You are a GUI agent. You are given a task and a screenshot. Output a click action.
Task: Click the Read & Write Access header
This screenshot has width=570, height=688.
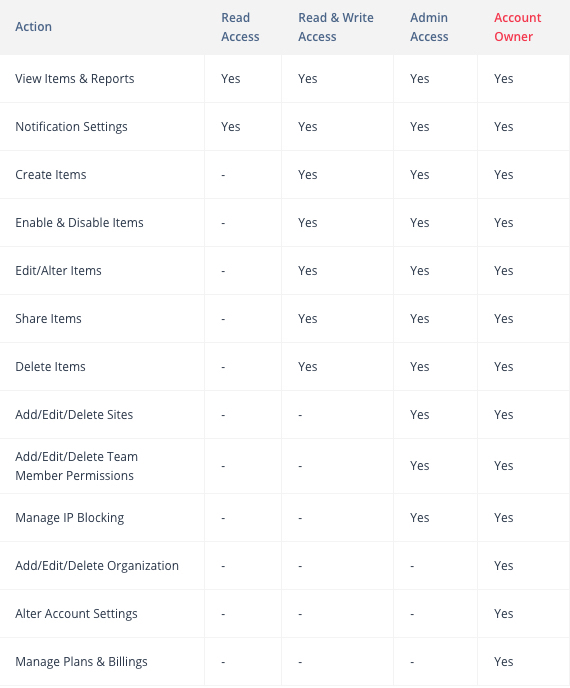[x=336, y=27]
